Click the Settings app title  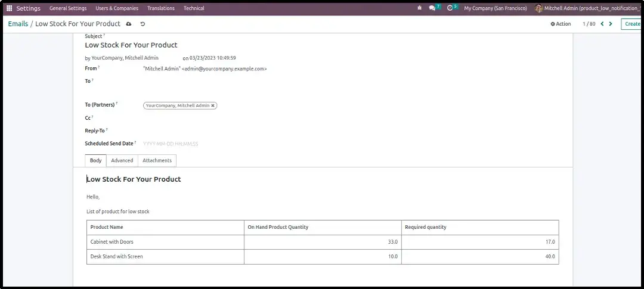coord(29,8)
